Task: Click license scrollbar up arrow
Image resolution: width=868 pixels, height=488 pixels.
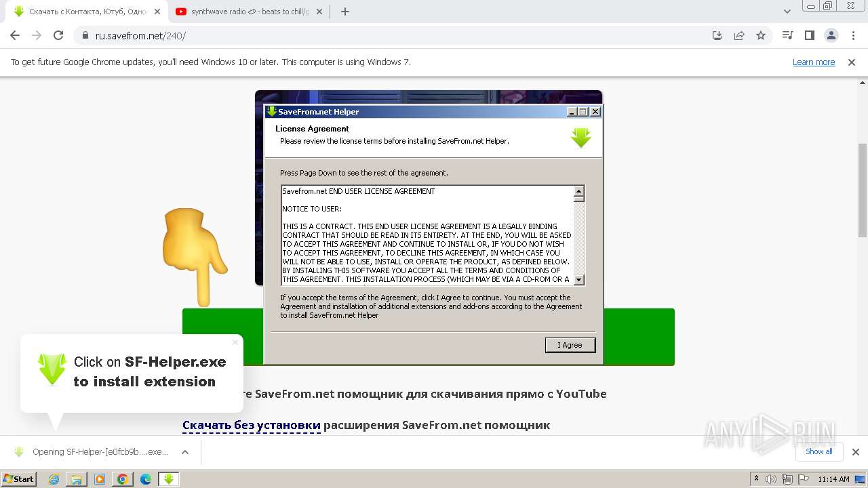Action: click(x=579, y=192)
